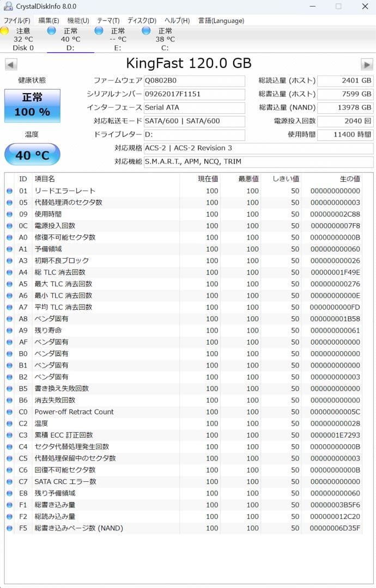Select row C6 回復不可能セクタ数

point(184,470)
